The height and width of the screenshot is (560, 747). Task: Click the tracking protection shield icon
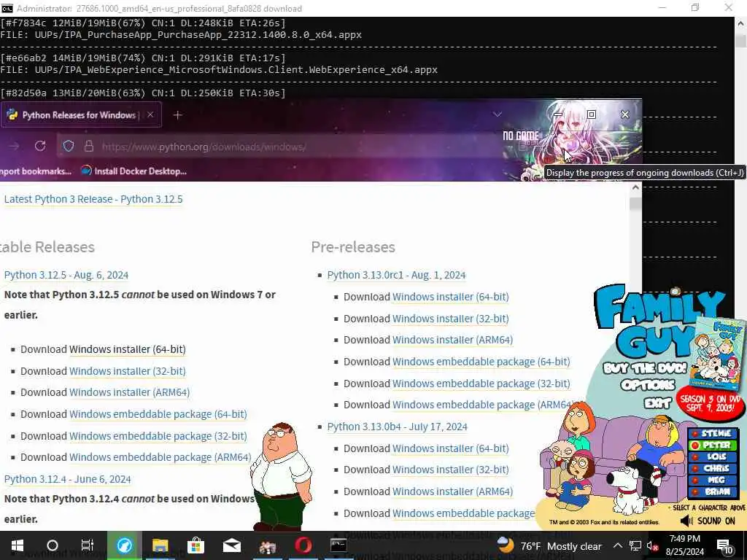(x=68, y=146)
